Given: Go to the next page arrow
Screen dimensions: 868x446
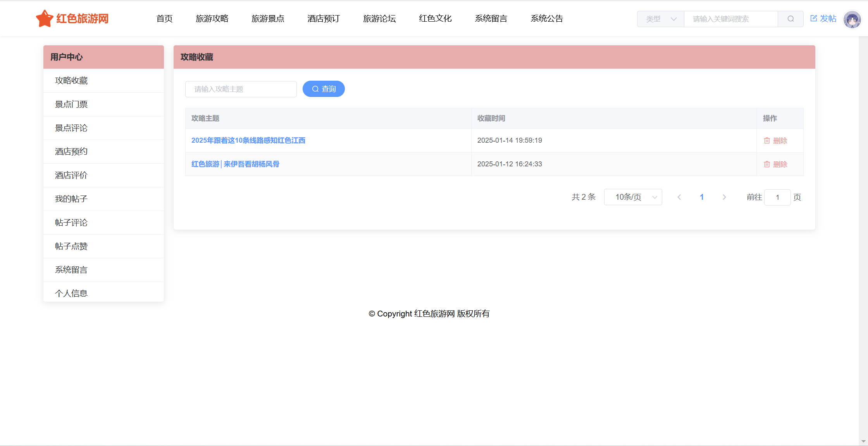Looking at the screenshot, I should coord(724,197).
